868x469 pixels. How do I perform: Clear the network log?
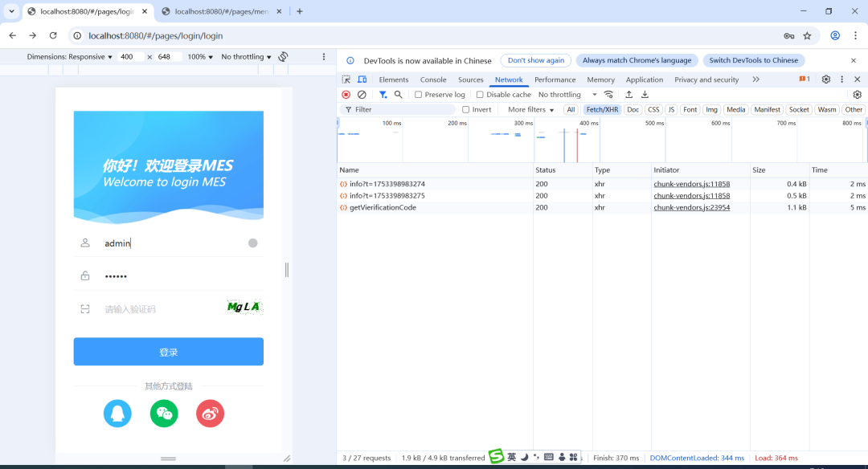coord(362,95)
